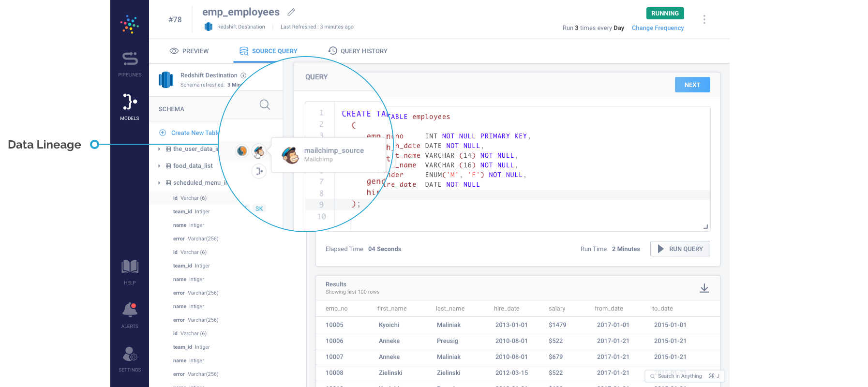Switch to the Query History tab

[x=358, y=51]
